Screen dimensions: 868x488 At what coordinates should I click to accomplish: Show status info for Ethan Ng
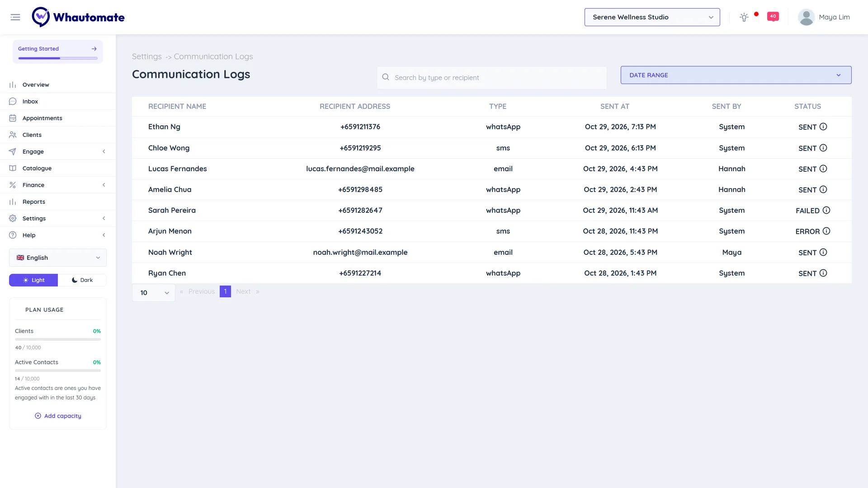point(823,127)
